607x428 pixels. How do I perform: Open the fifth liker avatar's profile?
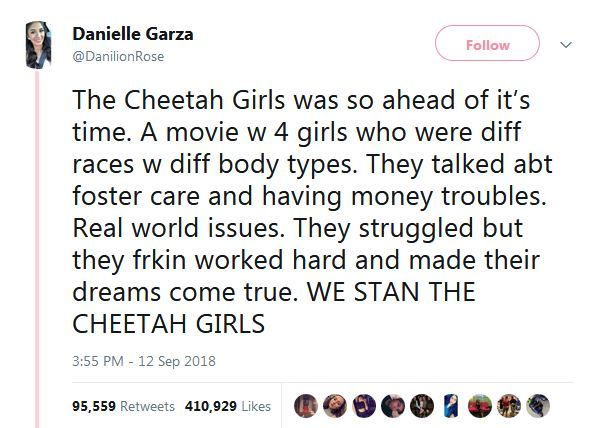(422, 405)
